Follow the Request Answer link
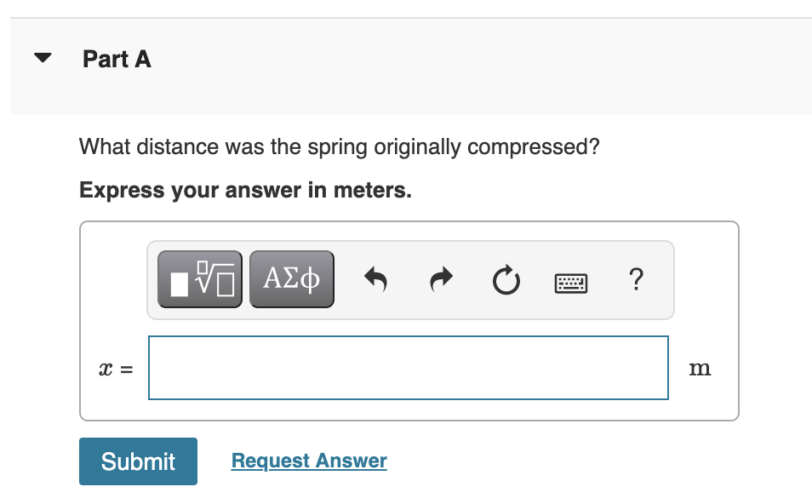Screen dimensions: 812x504 [309, 461]
